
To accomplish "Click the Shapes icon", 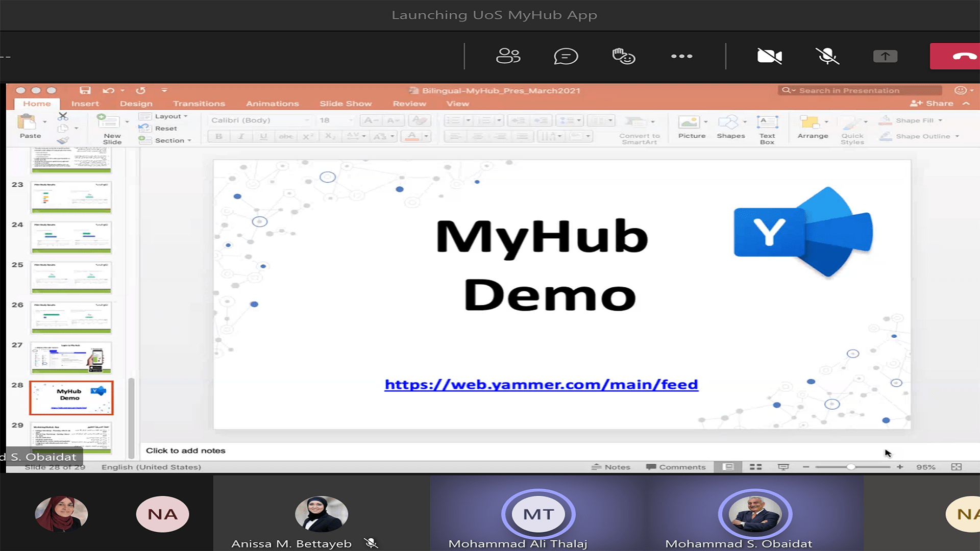I will coord(728,122).
